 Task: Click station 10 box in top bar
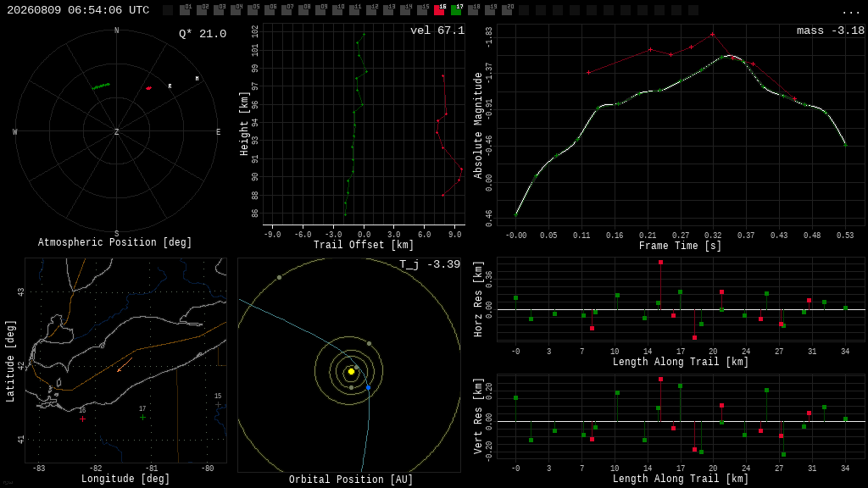click(x=337, y=10)
